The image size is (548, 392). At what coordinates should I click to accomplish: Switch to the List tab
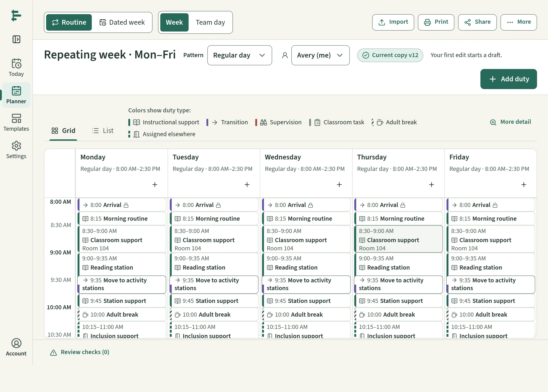coord(103,131)
